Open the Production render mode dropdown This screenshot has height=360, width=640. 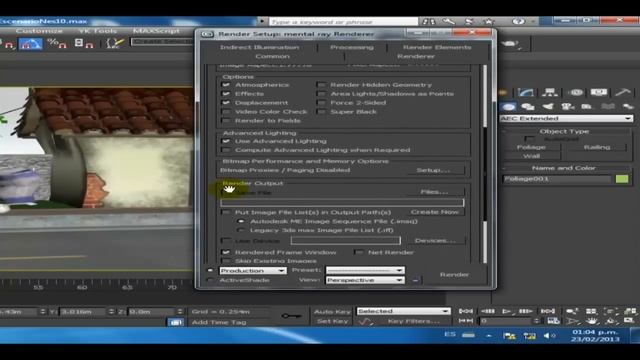tap(253, 271)
